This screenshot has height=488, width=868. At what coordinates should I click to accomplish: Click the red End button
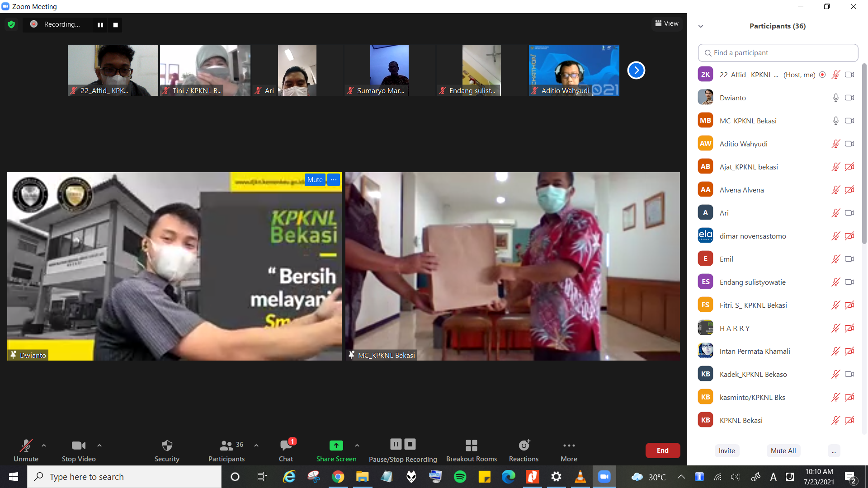pyautogui.click(x=662, y=450)
